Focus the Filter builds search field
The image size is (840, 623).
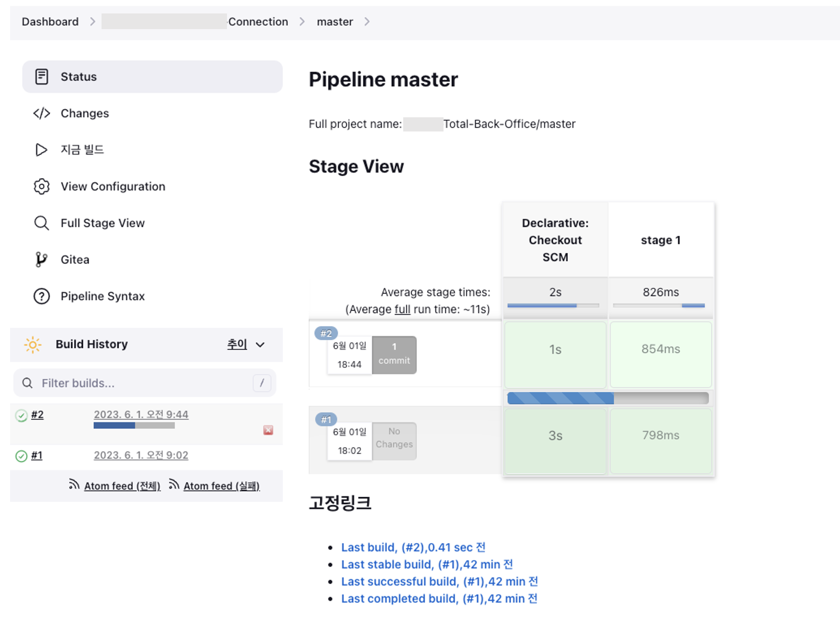(x=143, y=383)
